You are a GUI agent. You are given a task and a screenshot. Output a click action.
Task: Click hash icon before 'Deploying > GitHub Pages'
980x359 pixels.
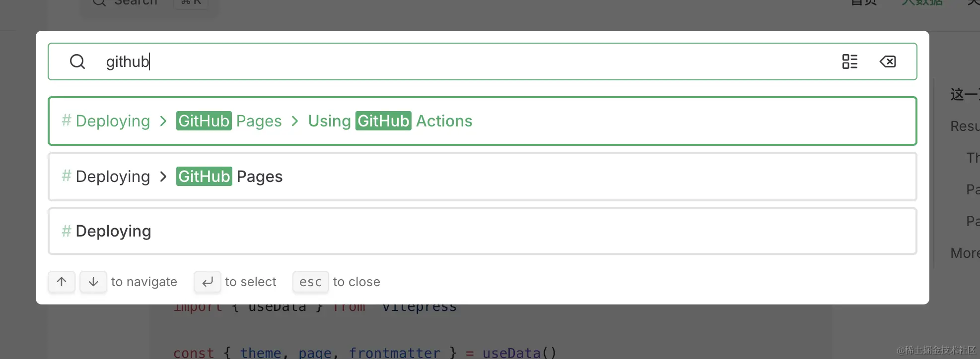coord(67,176)
